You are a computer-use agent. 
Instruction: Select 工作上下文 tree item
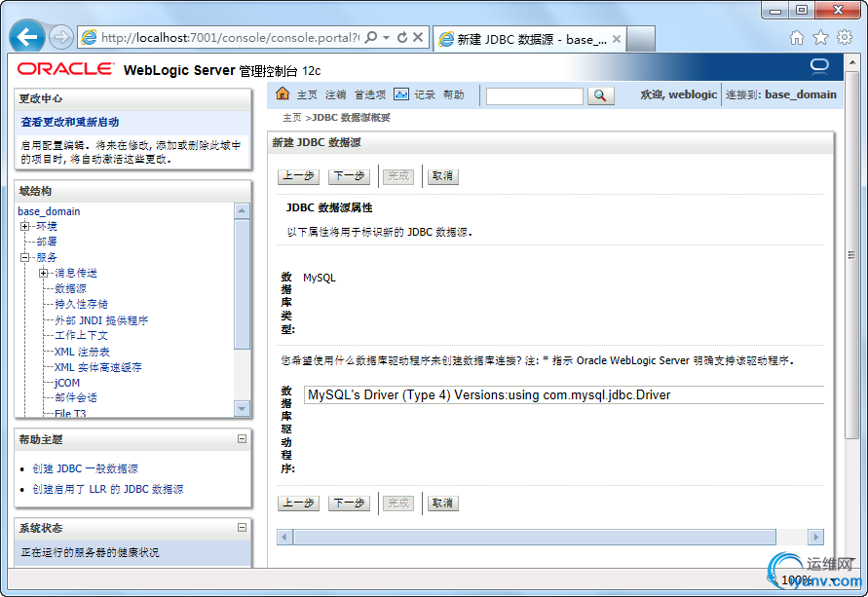pos(81,336)
